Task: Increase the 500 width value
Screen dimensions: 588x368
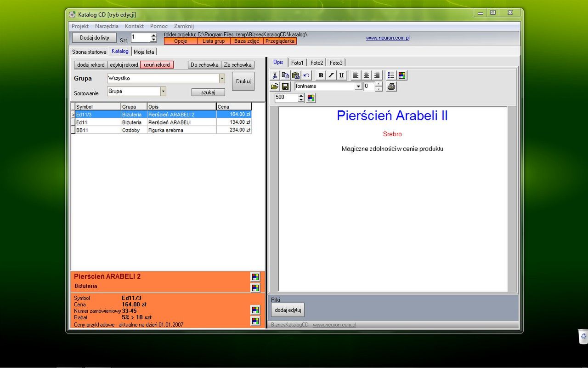Action: (301, 96)
